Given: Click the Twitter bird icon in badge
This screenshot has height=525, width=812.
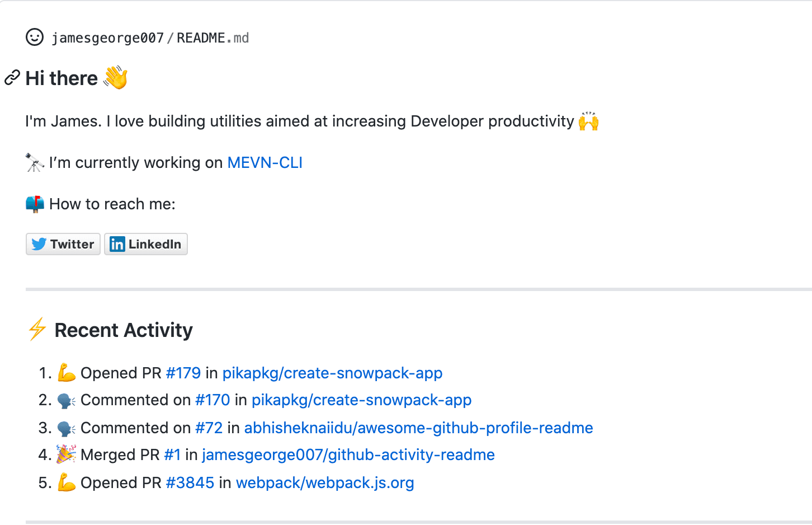Looking at the screenshot, I should (x=39, y=244).
